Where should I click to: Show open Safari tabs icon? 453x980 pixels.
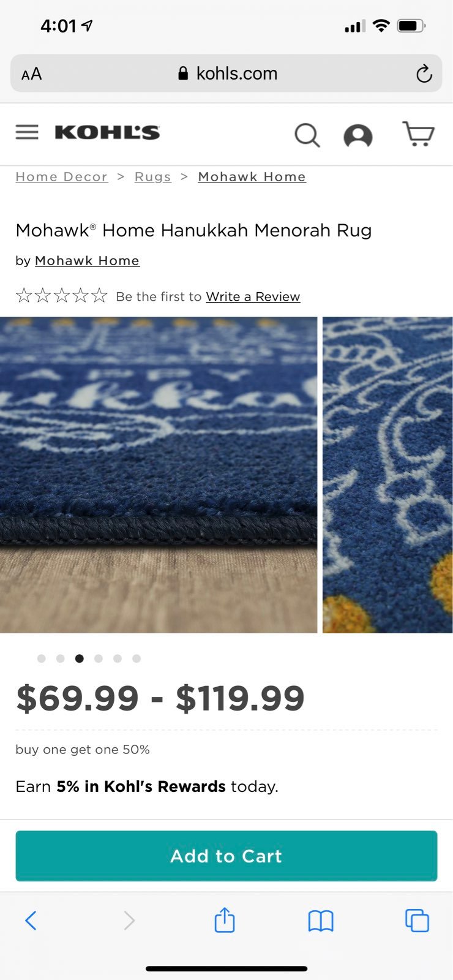417,921
